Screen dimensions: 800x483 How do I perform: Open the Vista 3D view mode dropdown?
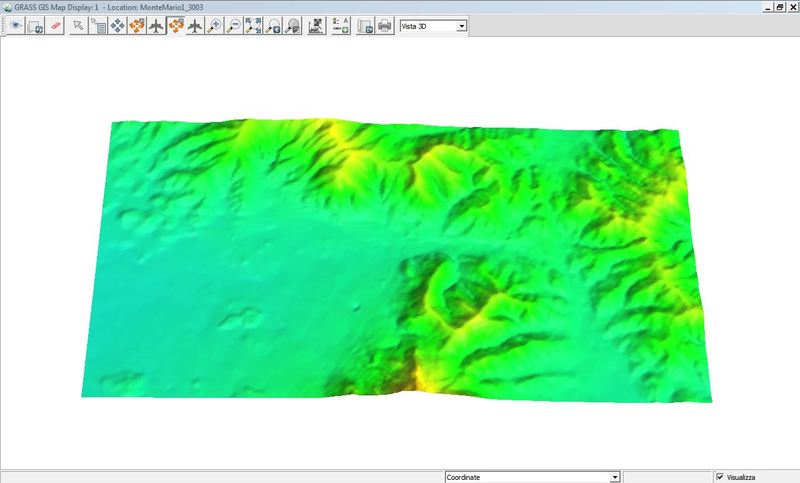click(x=461, y=26)
